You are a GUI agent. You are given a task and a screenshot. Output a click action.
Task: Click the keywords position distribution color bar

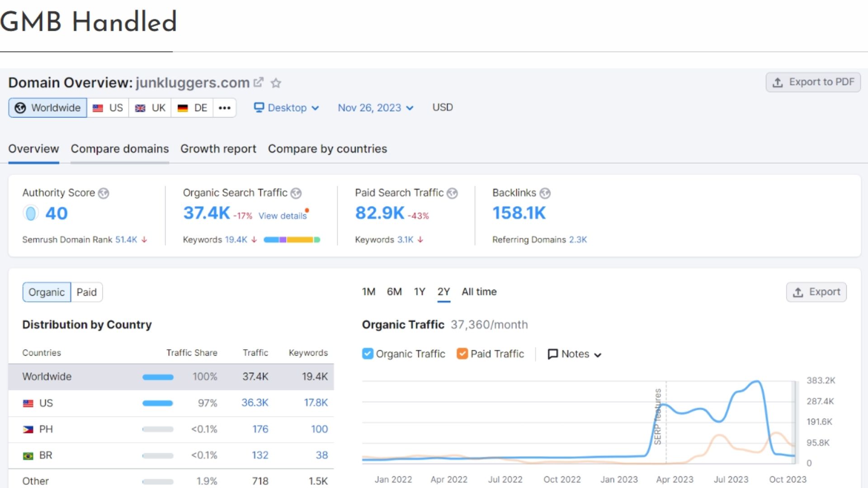292,240
